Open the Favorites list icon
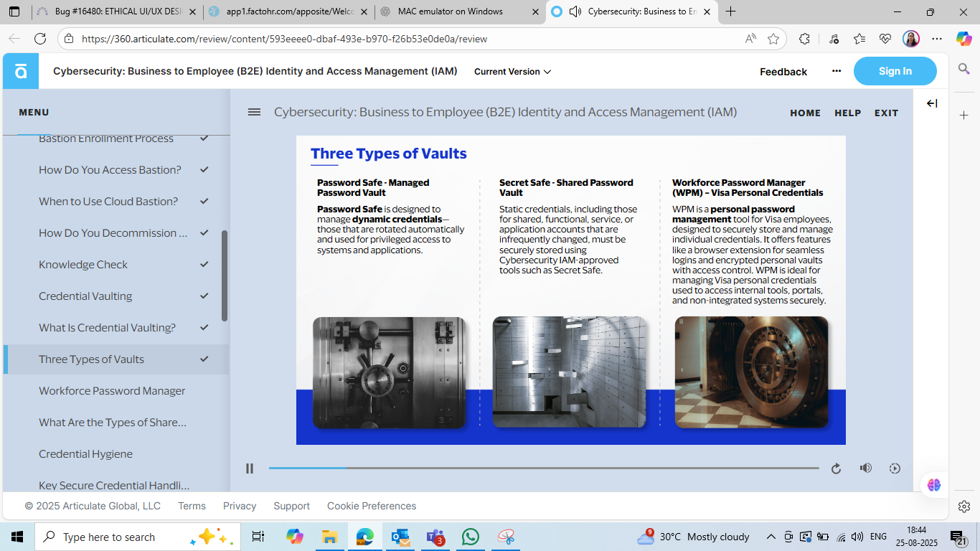 coord(859,39)
